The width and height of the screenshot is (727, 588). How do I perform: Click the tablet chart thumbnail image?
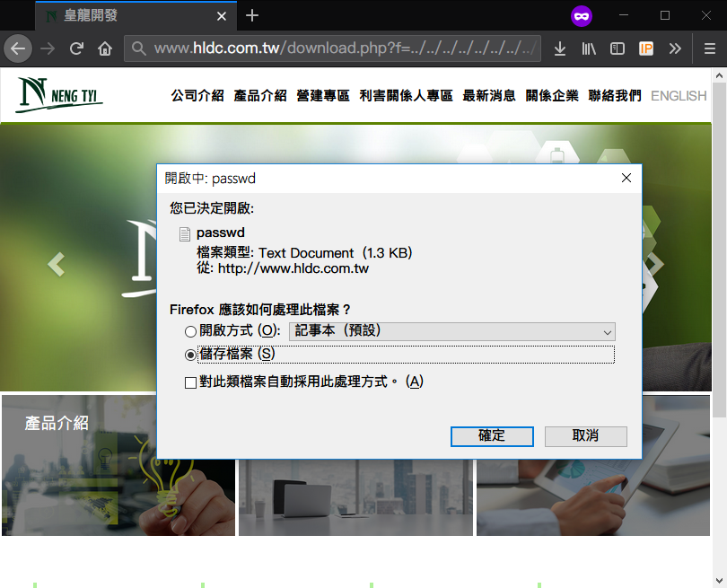pos(593,497)
